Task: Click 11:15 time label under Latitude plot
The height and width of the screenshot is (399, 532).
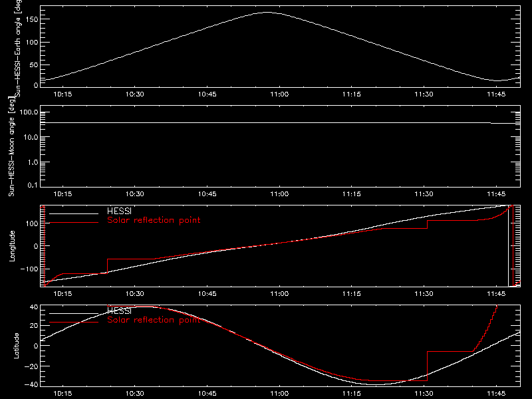Action: pyautogui.click(x=352, y=394)
